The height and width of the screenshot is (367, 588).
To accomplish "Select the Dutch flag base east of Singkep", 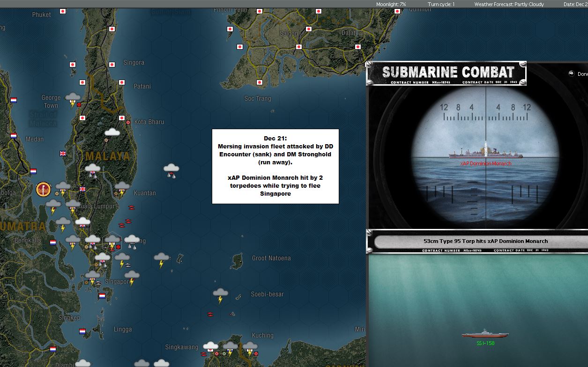I will point(82,331).
